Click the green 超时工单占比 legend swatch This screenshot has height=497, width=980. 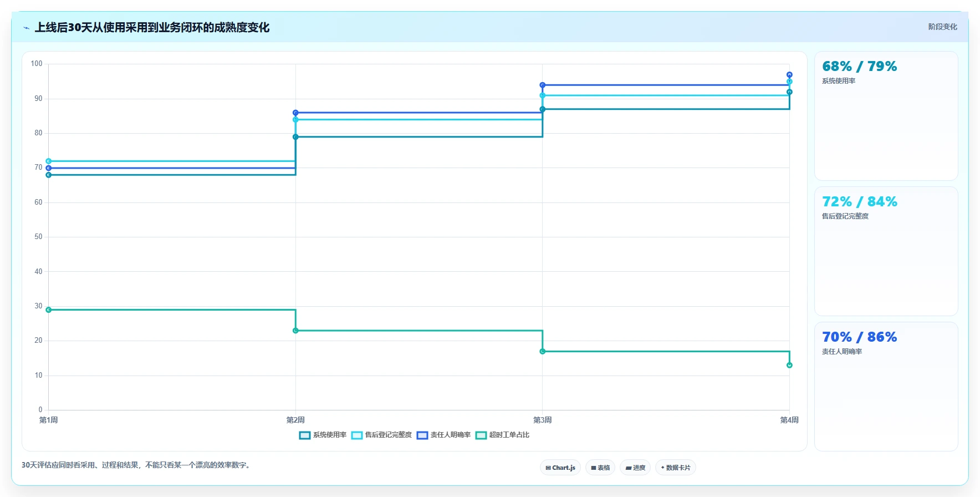[481, 435]
